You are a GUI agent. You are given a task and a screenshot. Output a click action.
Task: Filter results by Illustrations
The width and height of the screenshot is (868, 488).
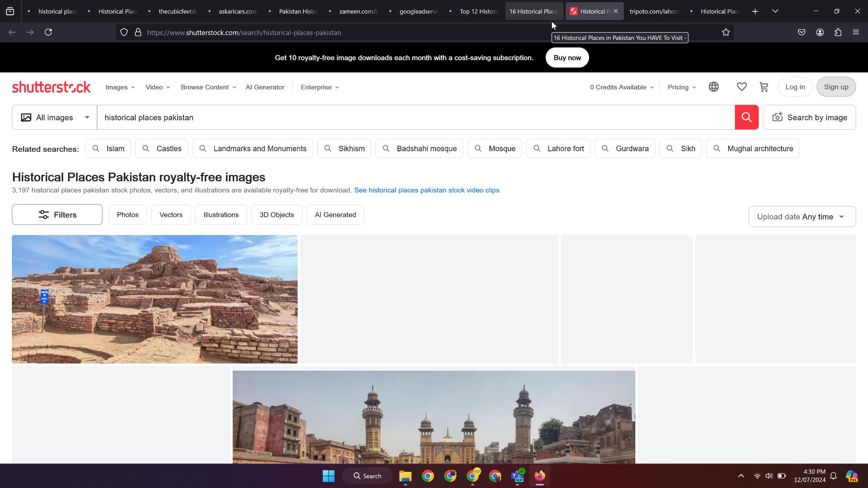click(221, 215)
